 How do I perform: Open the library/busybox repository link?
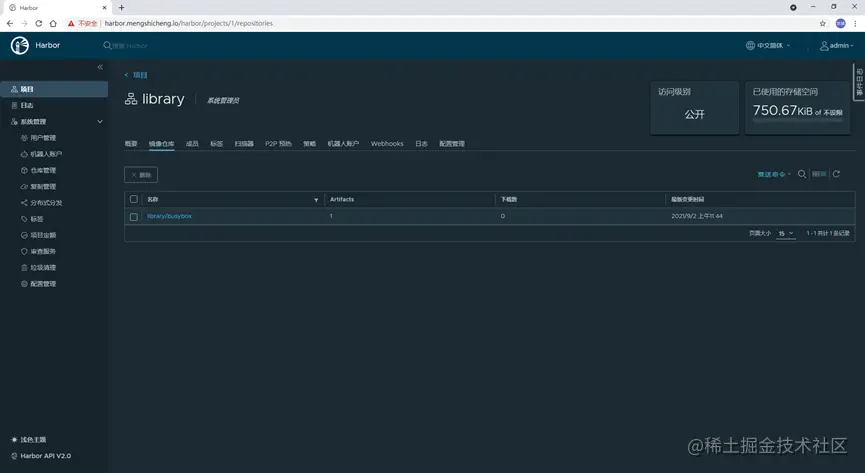coord(169,216)
